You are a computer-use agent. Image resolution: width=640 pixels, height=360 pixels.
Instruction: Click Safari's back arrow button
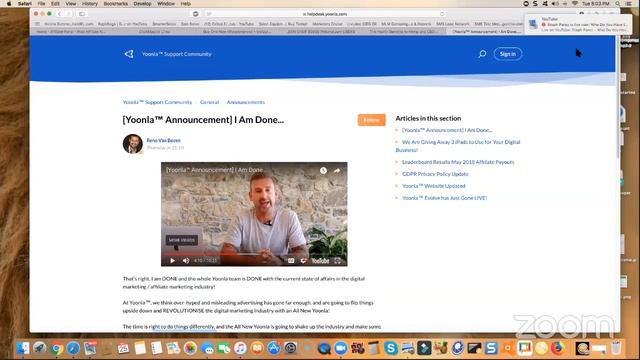tap(59, 14)
